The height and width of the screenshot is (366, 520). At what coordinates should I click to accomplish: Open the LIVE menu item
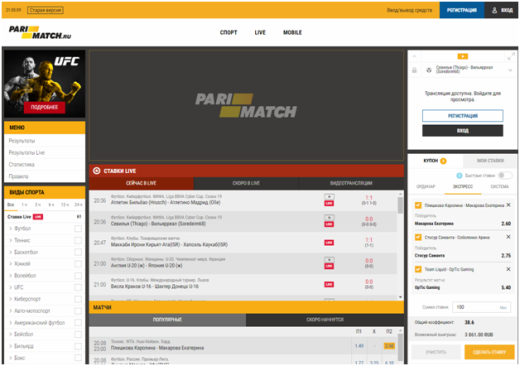click(x=260, y=32)
